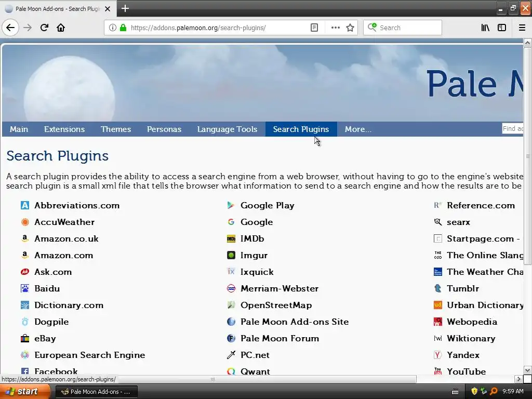The width and height of the screenshot is (532, 399).
Task: Click the Ask.com red icon
Action: 25,272
